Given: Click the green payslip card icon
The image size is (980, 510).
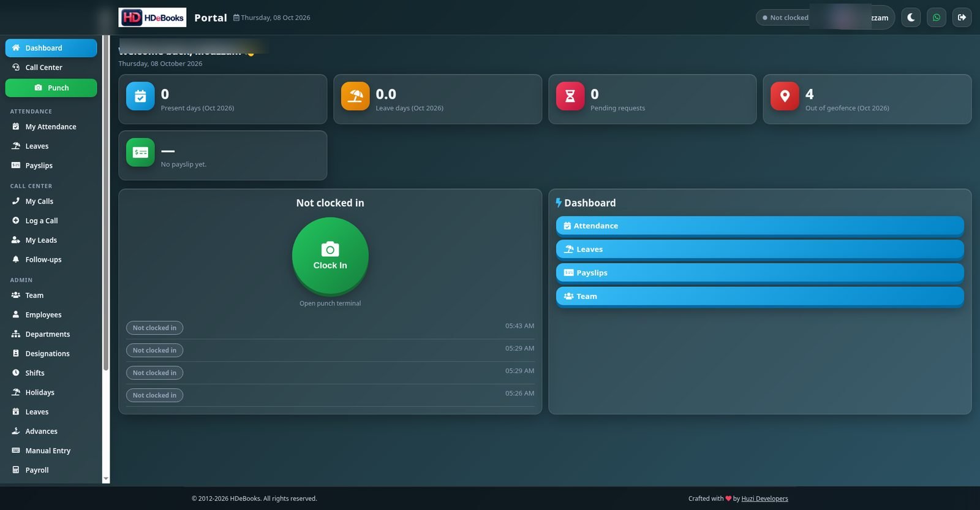Looking at the screenshot, I should click(140, 152).
